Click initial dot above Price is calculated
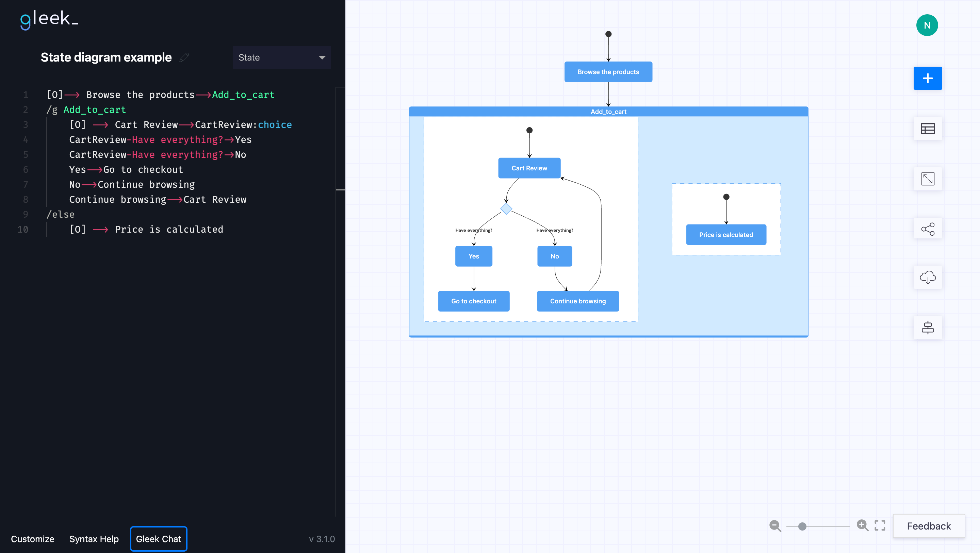 click(x=726, y=197)
